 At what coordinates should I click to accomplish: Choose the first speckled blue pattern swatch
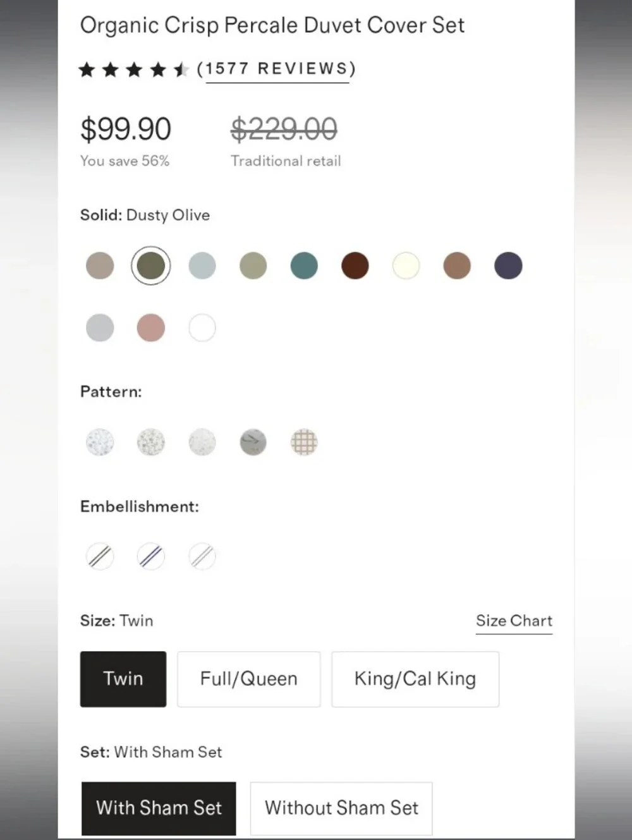[100, 442]
